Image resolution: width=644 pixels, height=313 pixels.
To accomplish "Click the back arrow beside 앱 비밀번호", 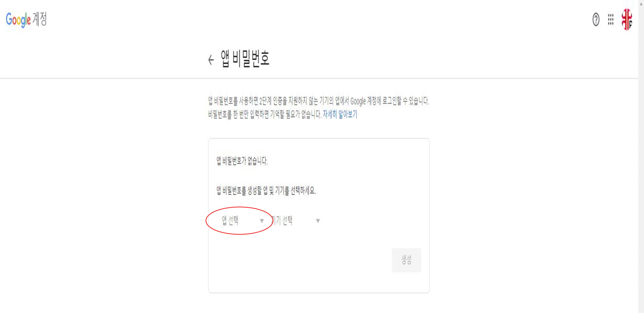I will click(211, 60).
